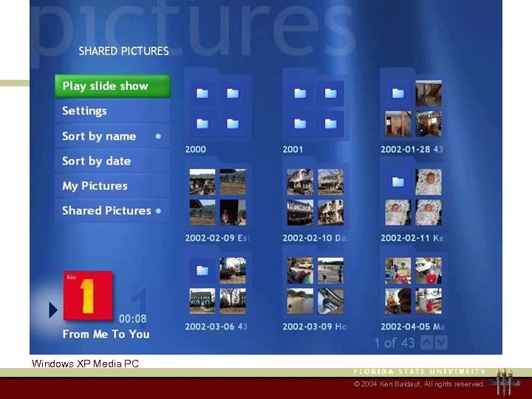Click the play triangle beside album art
This screenshot has width=532, height=399.
53,310
